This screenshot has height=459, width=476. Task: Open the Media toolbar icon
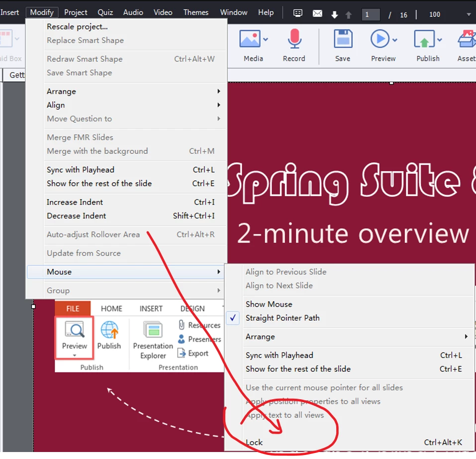tap(250, 39)
